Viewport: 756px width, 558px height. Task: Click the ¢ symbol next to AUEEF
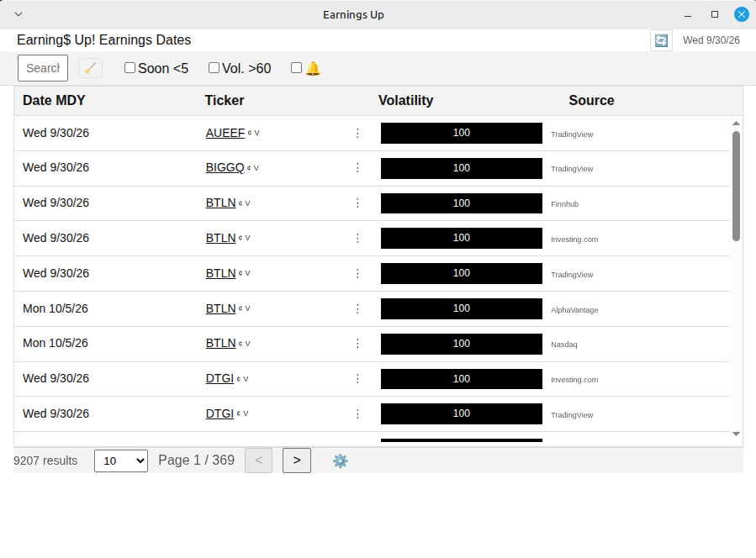pyautogui.click(x=250, y=133)
